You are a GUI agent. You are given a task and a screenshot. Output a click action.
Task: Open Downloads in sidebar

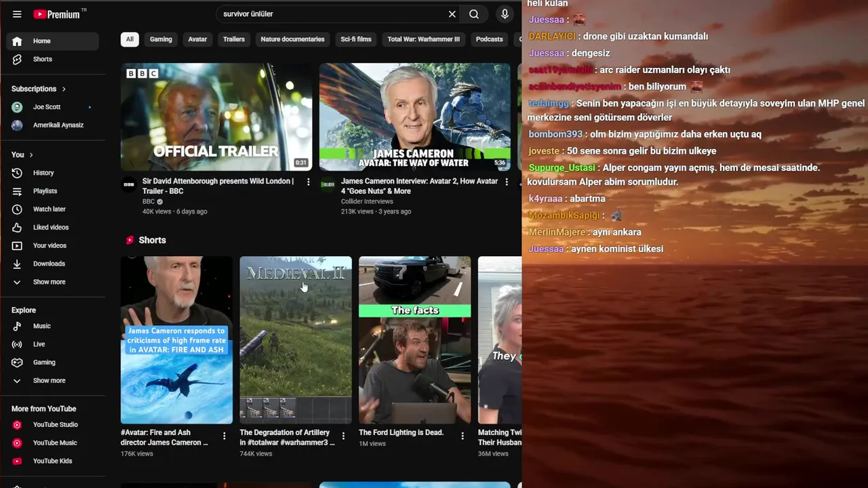click(x=52, y=264)
